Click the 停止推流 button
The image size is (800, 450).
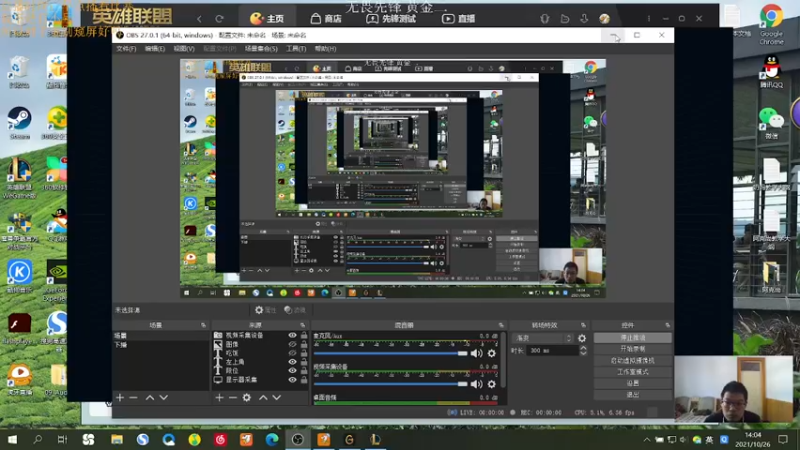click(x=633, y=338)
